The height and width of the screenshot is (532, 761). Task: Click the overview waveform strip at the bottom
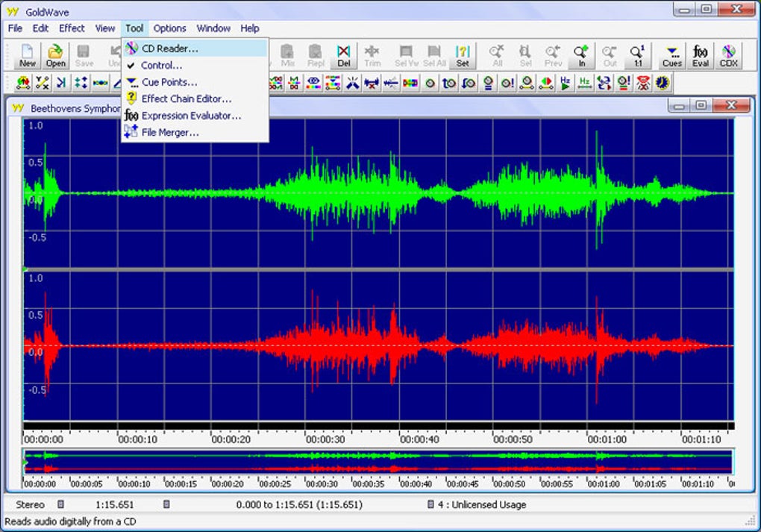(378, 462)
